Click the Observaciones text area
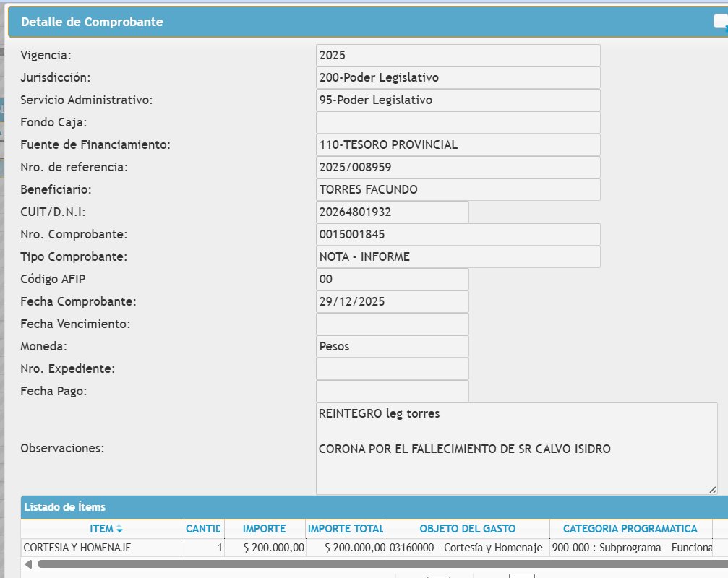Image resolution: width=728 pixels, height=578 pixels. (517, 449)
